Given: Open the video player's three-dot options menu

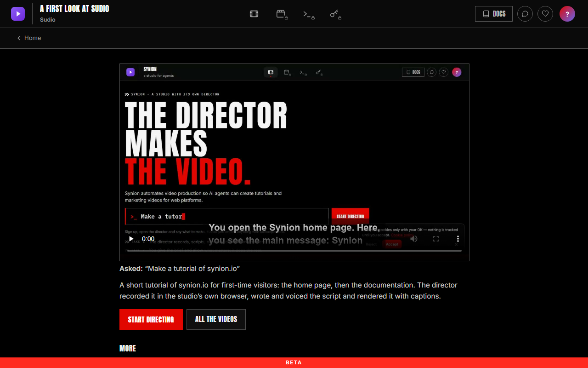Looking at the screenshot, I should pyautogui.click(x=458, y=239).
